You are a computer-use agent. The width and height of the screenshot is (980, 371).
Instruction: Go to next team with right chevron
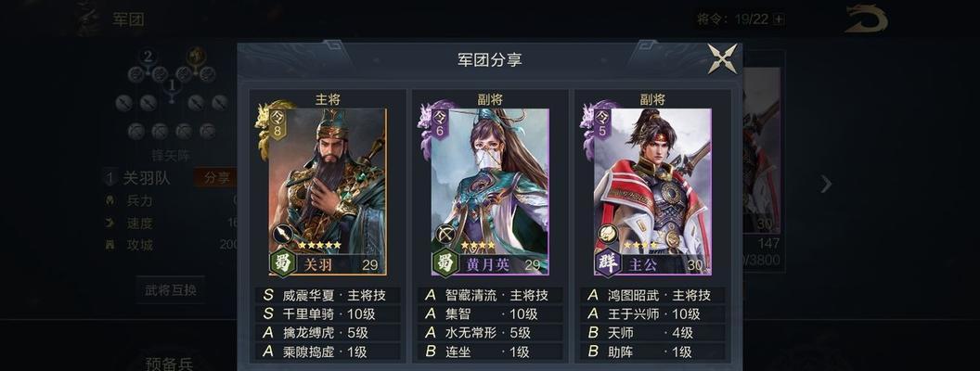[826, 184]
